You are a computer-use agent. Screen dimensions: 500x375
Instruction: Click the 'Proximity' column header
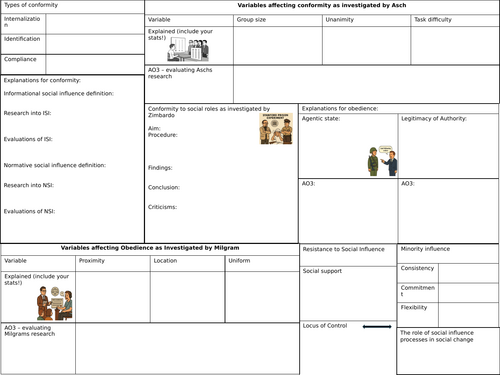[113, 263]
